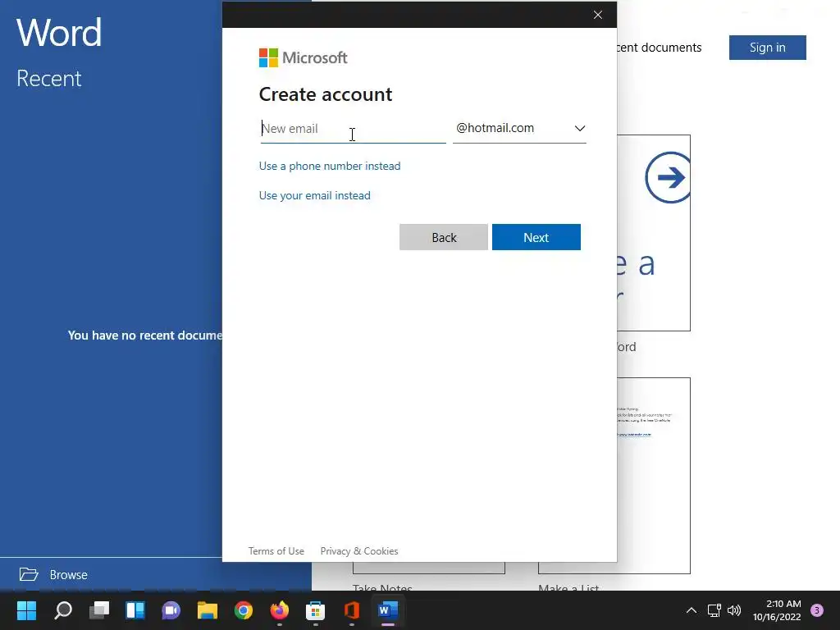This screenshot has width=840, height=630.
Task: Open File Explorer from the taskbar
Action: pos(208,610)
